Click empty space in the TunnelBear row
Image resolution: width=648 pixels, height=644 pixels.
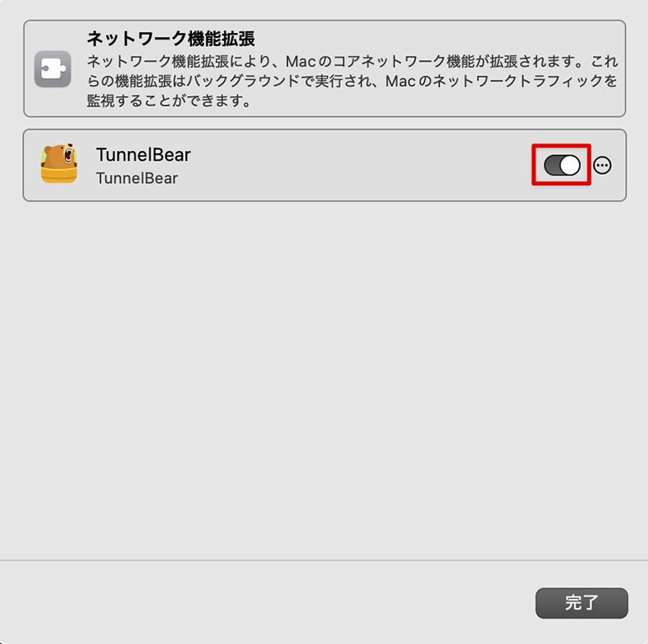pos(351,166)
